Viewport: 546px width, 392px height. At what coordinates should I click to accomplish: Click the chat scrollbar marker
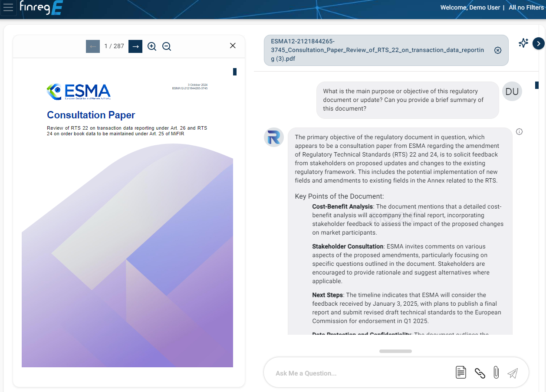coord(537,85)
